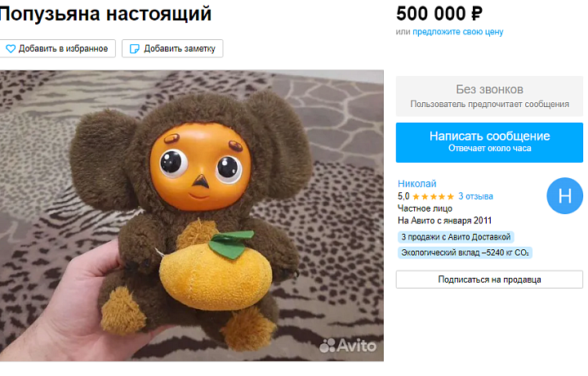Click На Авито с января 2011 text
Image resolution: width=588 pixels, height=376 pixels.
[444, 221]
